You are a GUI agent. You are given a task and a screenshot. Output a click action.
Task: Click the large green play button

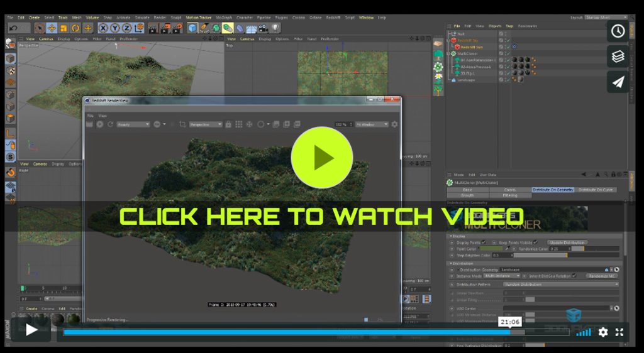(x=321, y=158)
